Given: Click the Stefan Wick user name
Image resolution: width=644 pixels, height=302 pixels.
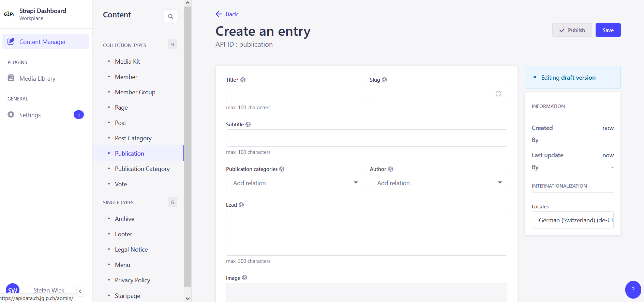Looking at the screenshot, I should point(49,290).
